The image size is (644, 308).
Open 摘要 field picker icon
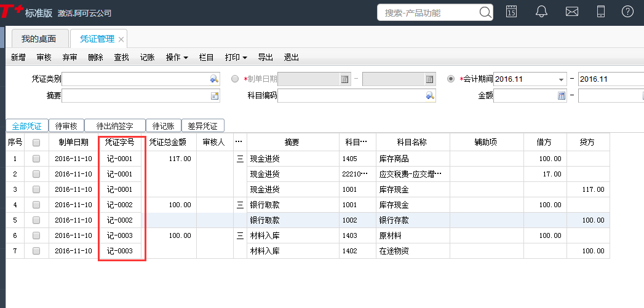pos(215,96)
